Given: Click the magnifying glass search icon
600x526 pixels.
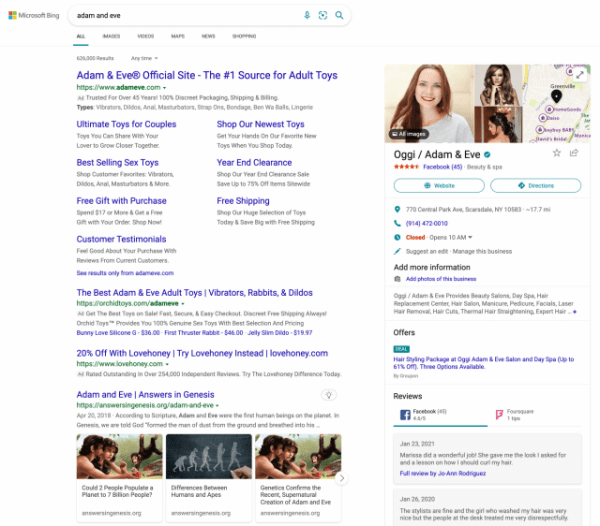Looking at the screenshot, I should pyautogui.click(x=340, y=16).
